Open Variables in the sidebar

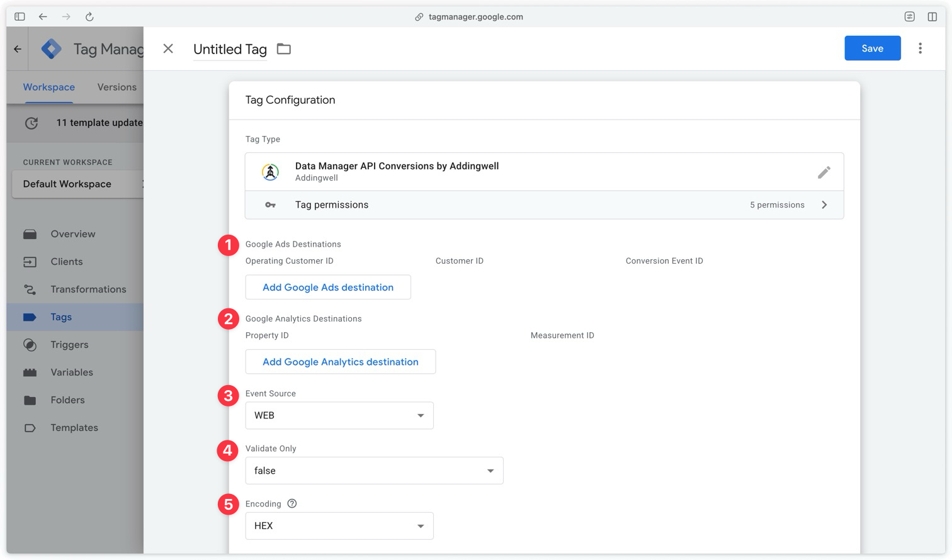(x=72, y=372)
